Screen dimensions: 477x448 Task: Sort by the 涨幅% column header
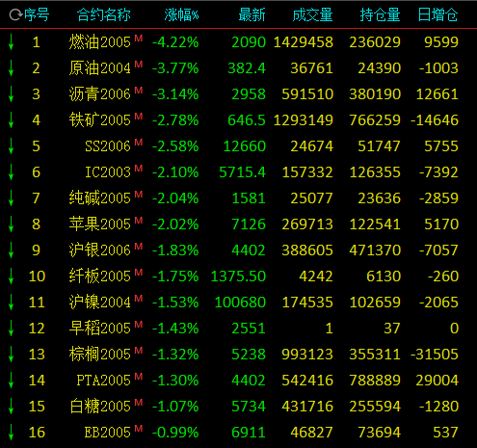coord(181,14)
